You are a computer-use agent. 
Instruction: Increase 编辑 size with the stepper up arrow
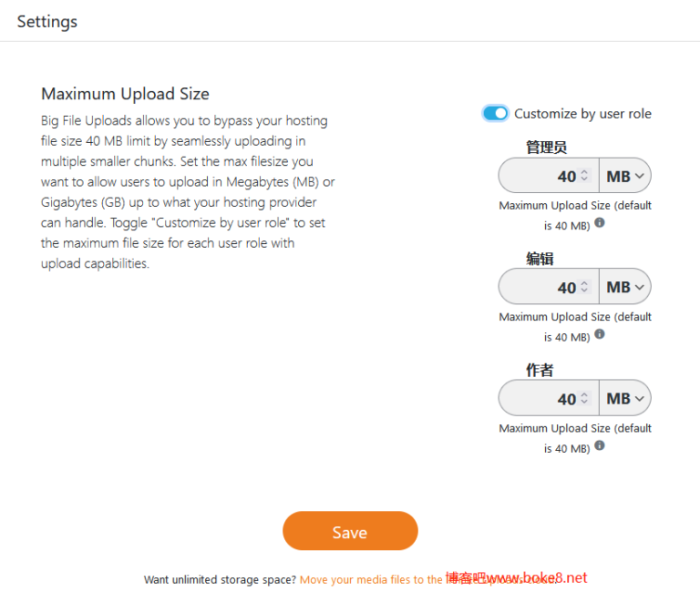[585, 283]
